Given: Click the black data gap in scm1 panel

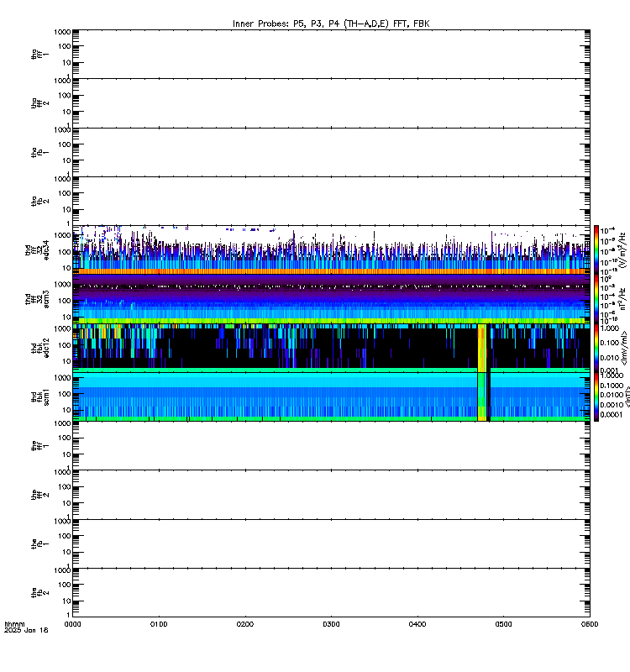Looking at the screenshot, I should pos(489,396).
